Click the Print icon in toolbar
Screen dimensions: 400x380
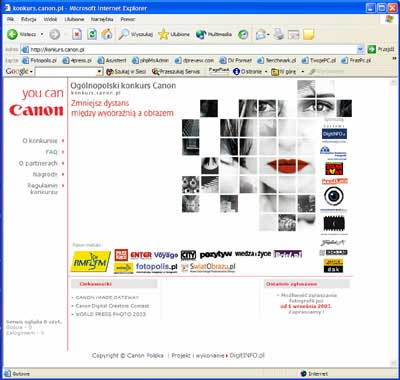pyautogui.click(x=278, y=34)
